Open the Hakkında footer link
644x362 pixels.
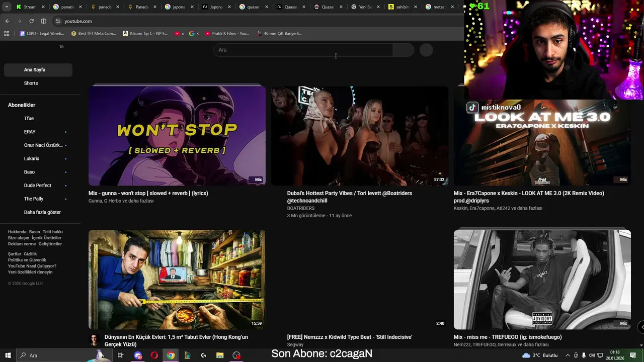(17, 232)
